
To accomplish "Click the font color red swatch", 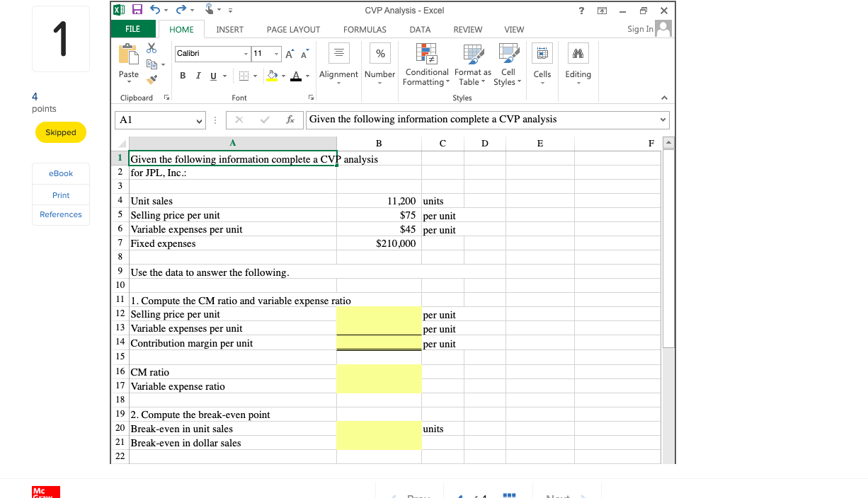I will point(296,78).
